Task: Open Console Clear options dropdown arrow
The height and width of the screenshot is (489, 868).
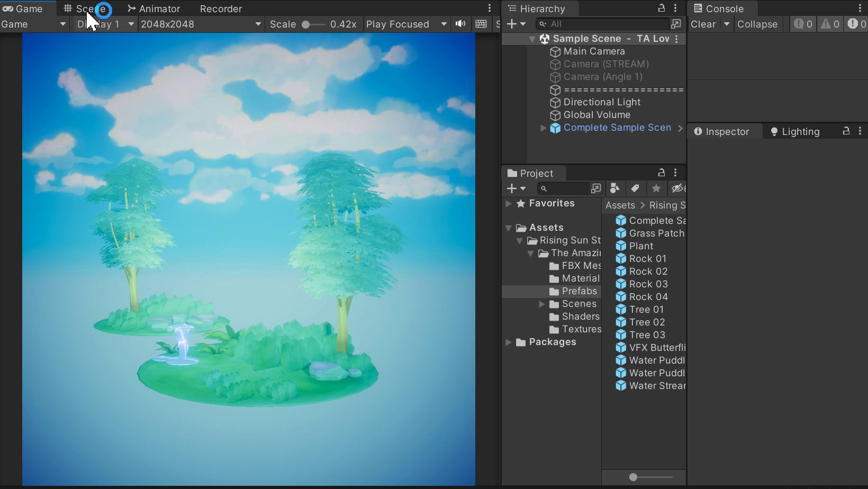Action: [727, 24]
